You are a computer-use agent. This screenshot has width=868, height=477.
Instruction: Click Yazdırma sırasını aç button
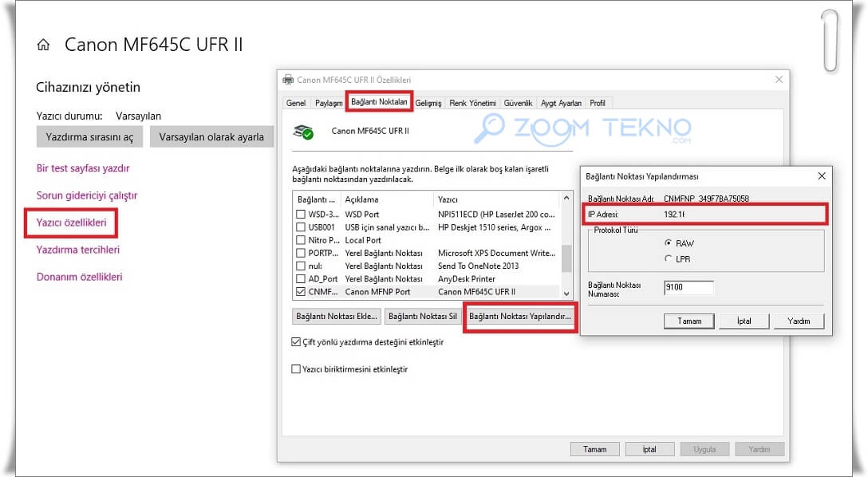(89, 136)
